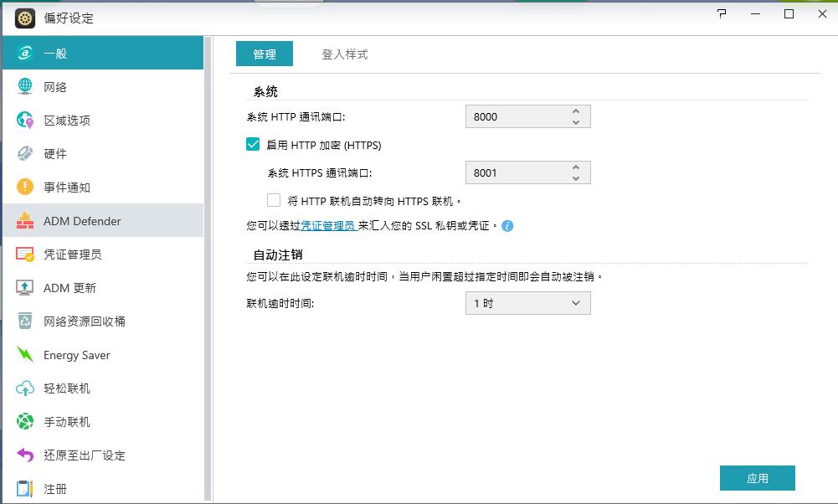
Task: Enable 将 HTTP 联机自动转向 HTTPS 联机
Action: click(x=272, y=199)
